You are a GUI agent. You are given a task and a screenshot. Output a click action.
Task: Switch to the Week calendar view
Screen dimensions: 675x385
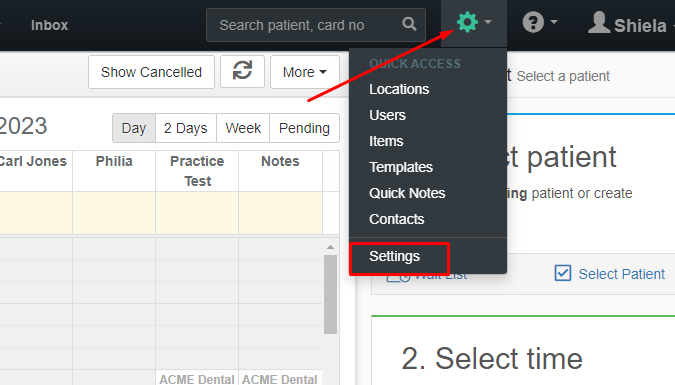coord(243,128)
